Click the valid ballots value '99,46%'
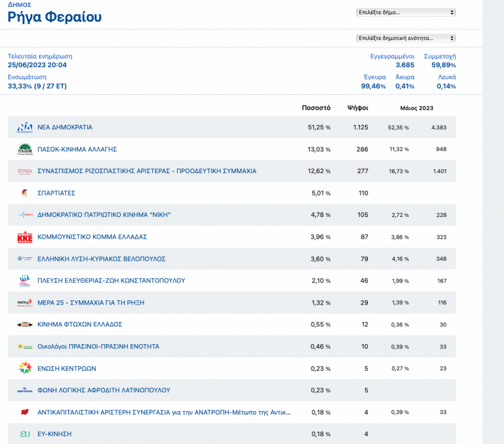The height and width of the screenshot is (444, 504). 373,86
